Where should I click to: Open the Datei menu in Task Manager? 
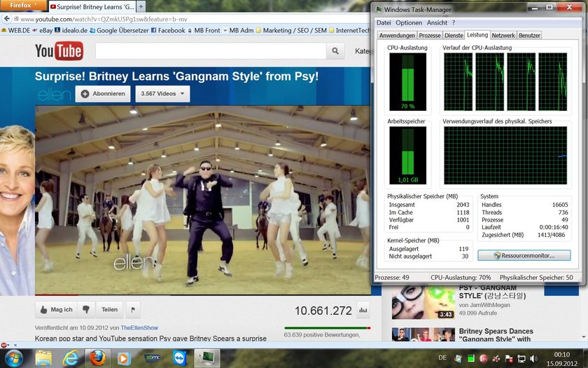pyautogui.click(x=384, y=22)
